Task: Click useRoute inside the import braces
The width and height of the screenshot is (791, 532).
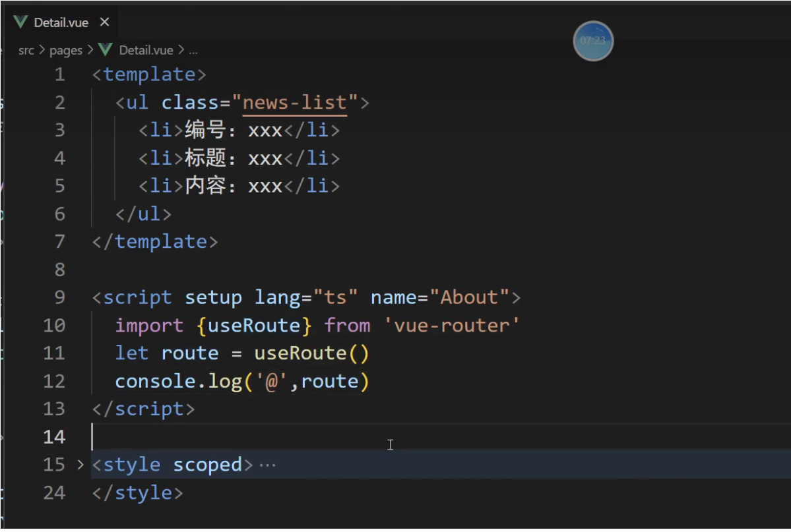Action: (x=254, y=326)
